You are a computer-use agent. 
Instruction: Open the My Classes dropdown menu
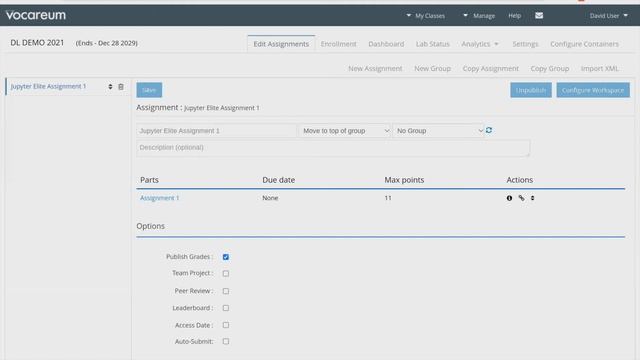click(426, 16)
